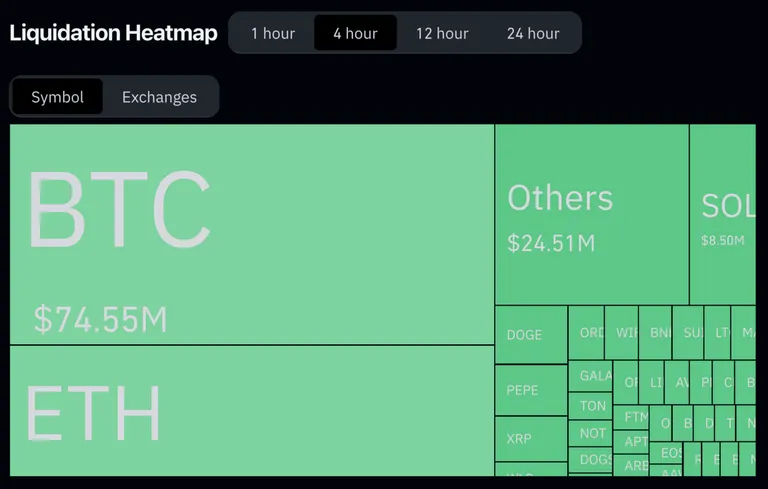Switch to the 12 hour timeframe
This screenshot has width=768, height=489.
pyautogui.click(x=442, y=33)
